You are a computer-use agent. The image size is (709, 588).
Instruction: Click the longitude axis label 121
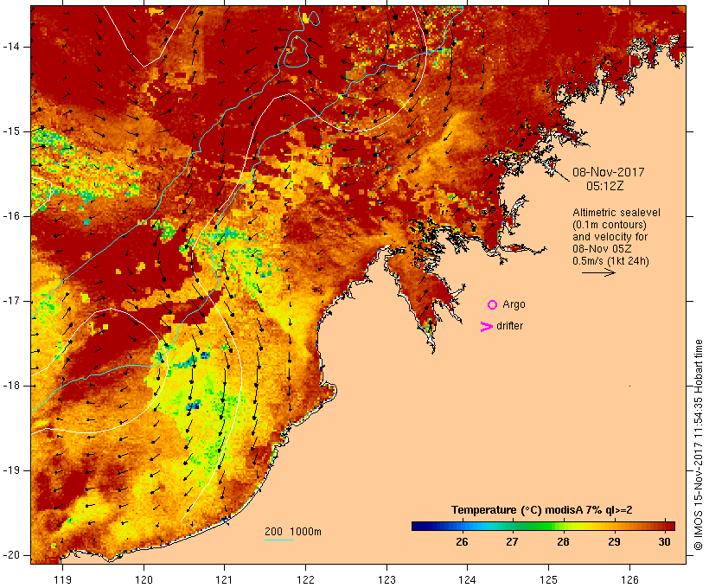224,580
